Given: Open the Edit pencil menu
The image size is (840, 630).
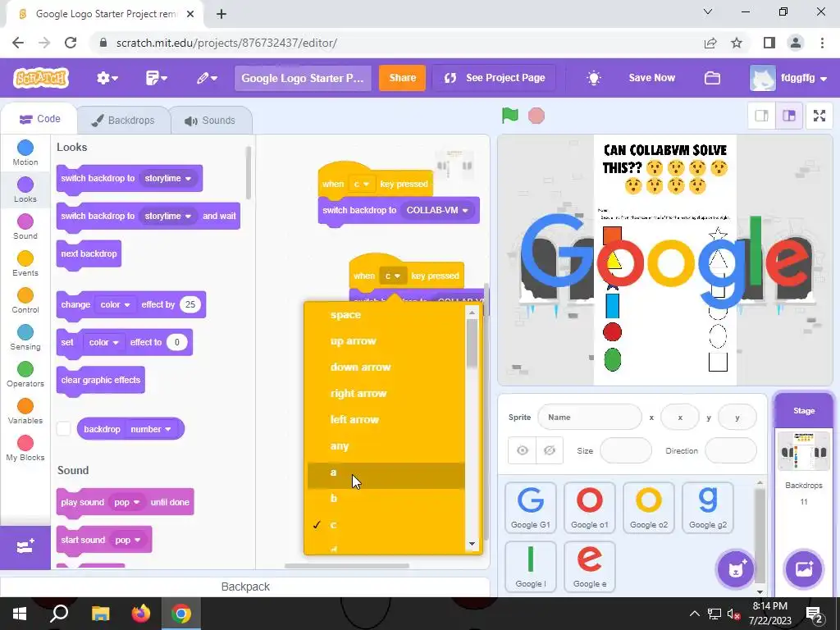Looking at the screenshot, I should point(206,78).
